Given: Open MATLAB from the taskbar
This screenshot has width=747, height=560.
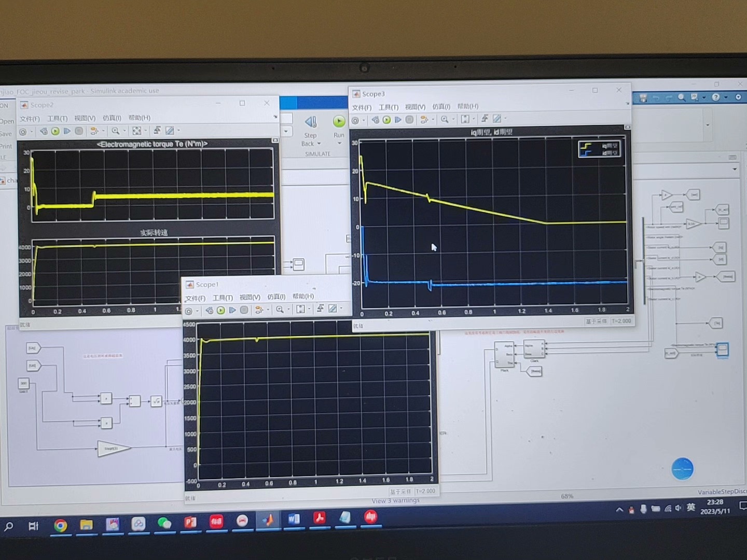Looking at the screenshot, I should coord(268,520).
